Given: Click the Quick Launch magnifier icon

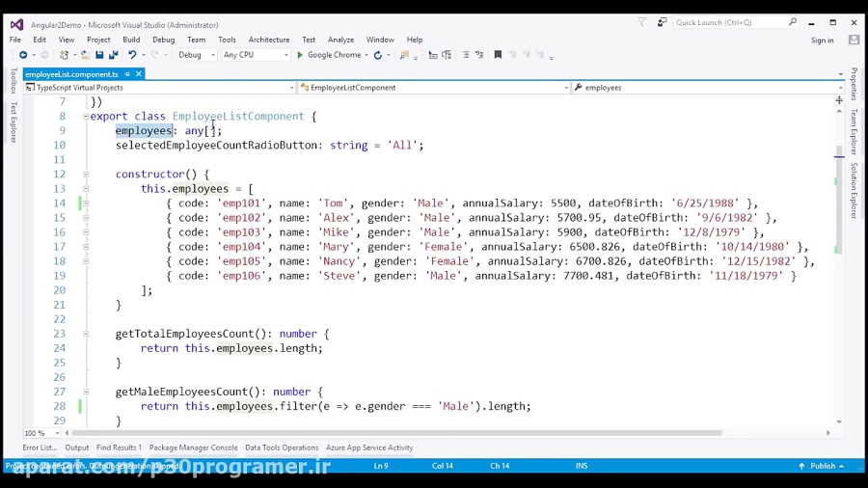Looking at the screenshot, I should [x=793, y=22].
